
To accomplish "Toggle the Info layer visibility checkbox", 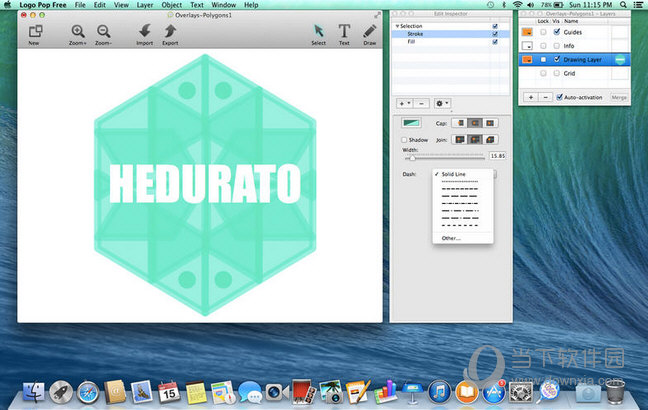I will (557, 46).
